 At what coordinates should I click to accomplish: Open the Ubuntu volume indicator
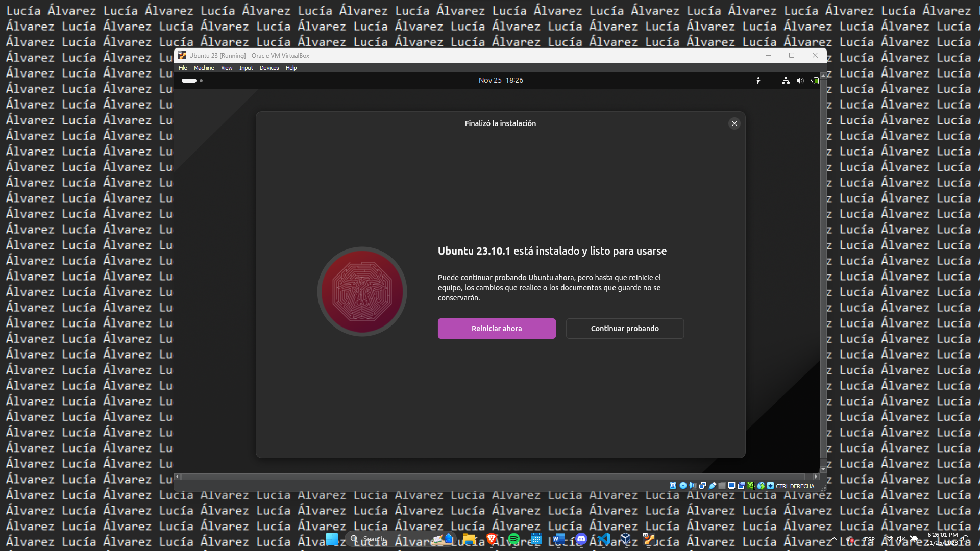point(800,81)
